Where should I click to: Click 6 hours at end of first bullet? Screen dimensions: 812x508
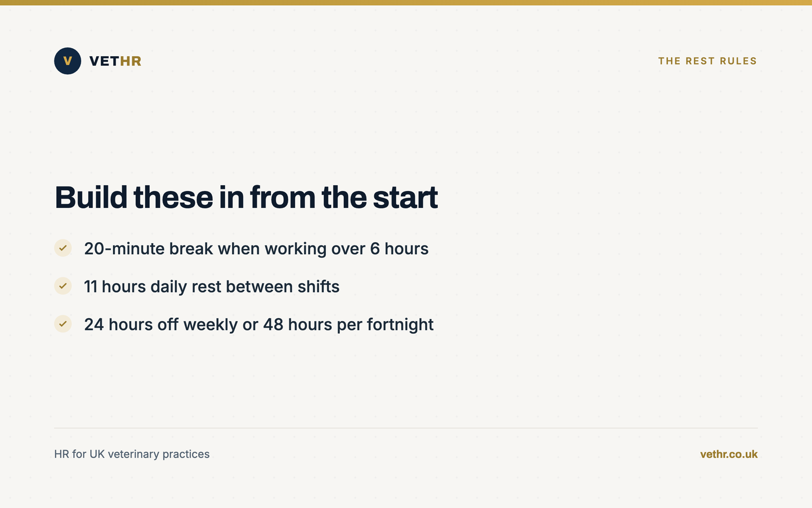pyautogui.click(x=399, y=248)
